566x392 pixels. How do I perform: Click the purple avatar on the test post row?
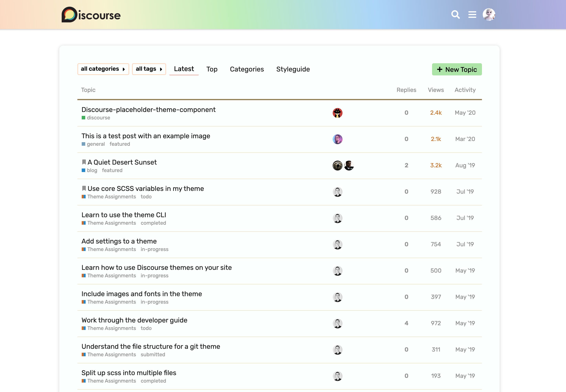point(337,139)
